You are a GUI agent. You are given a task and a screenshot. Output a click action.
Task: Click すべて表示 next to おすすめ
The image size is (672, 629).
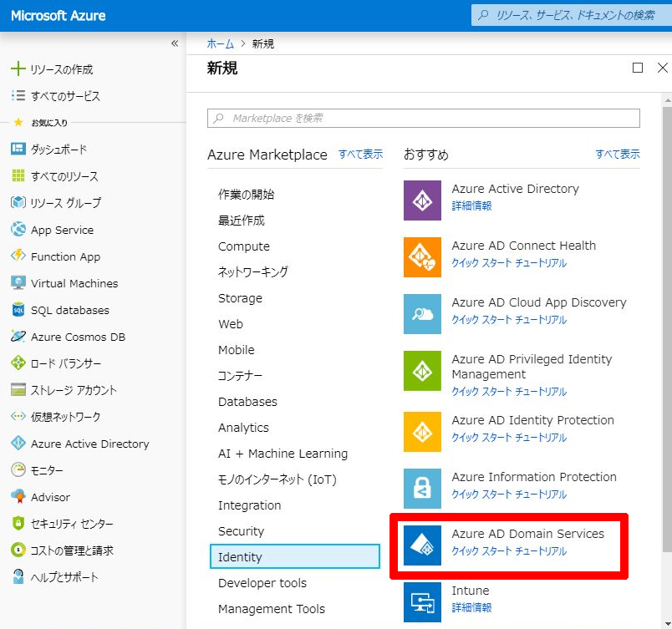pyautogui.click(x=618, y=155)
